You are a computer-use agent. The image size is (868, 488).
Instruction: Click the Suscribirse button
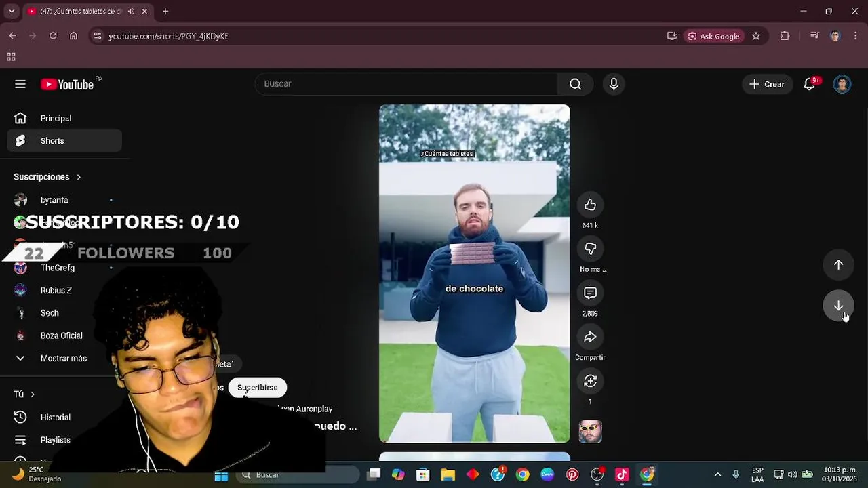tap(258, 388)
